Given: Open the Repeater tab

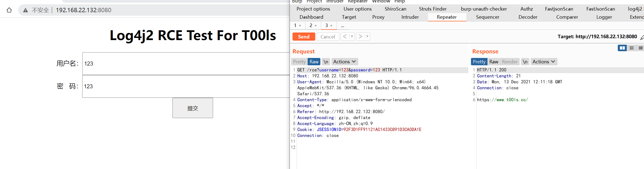Looking at the screenshot, I should click(447, 17).
